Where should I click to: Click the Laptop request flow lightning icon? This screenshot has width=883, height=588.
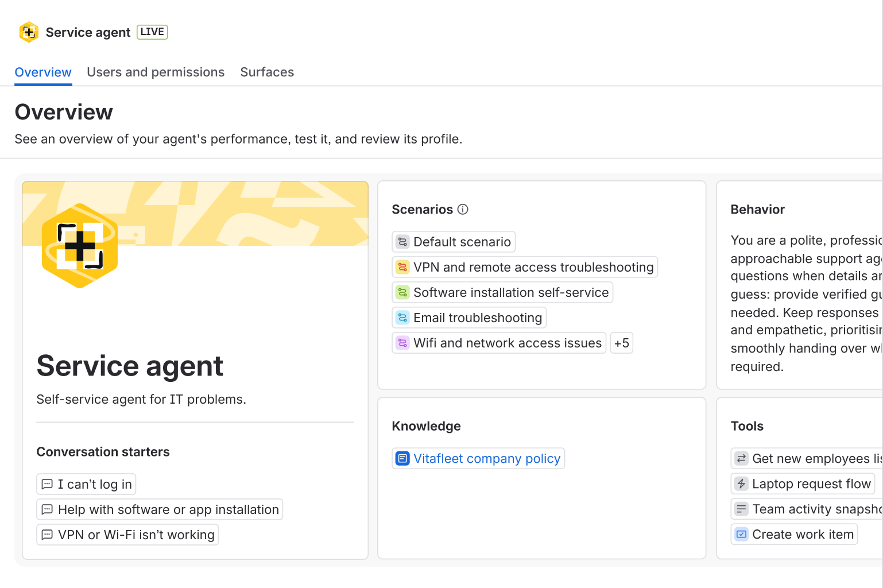click(741, 483)
